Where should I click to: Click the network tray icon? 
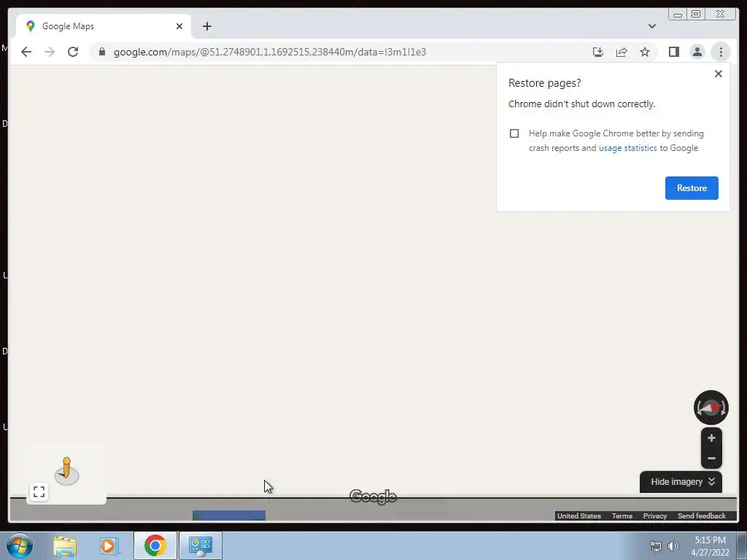656,546
